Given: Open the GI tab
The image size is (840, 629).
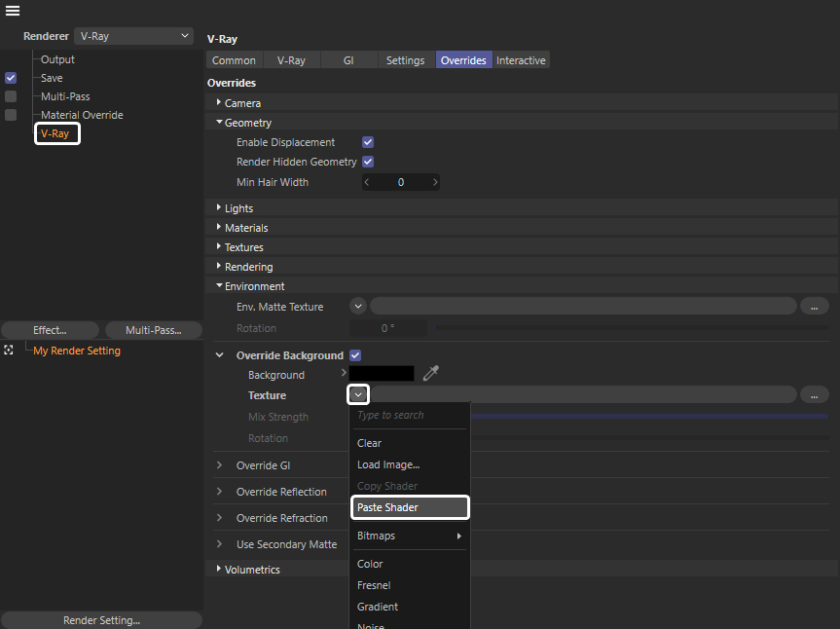Looking at the screenshot, I should click(348, 60).
